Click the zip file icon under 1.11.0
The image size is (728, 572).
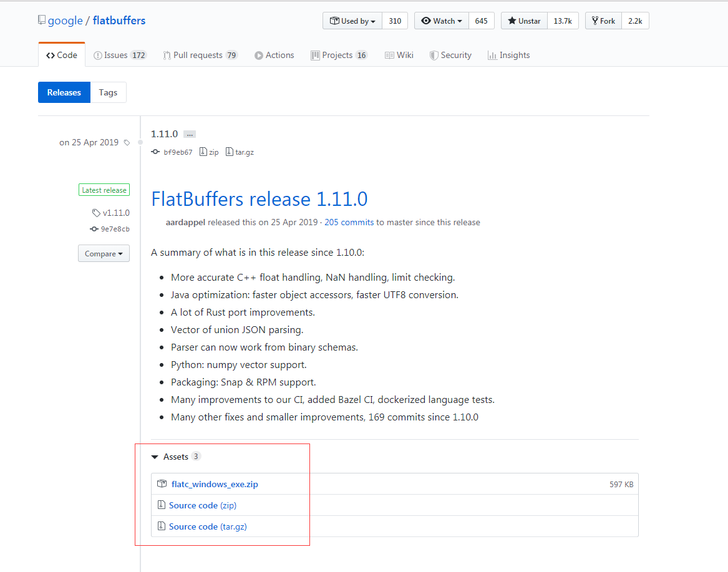(203, 152)
